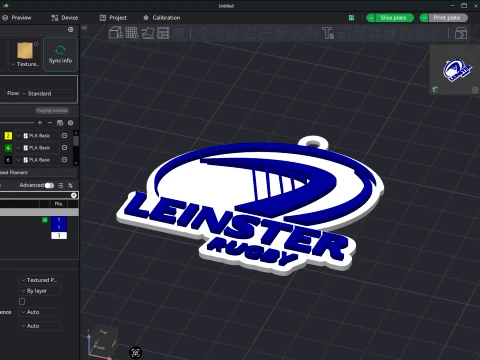Open the Flow Standard dropdown

(47, 94)
